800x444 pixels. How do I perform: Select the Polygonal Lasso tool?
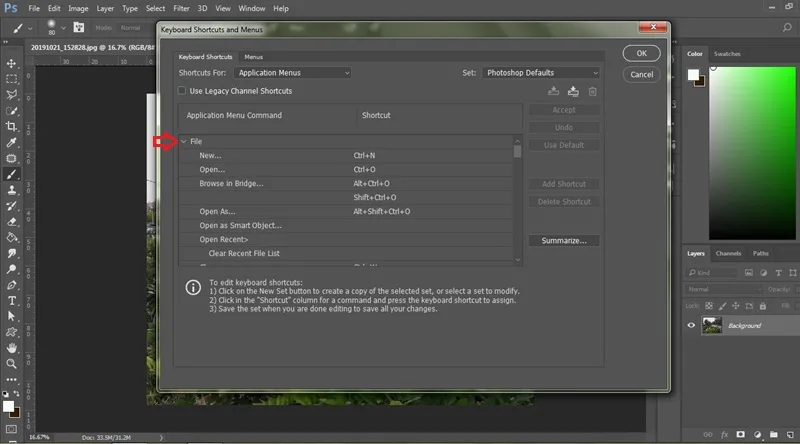click(11, 95)
